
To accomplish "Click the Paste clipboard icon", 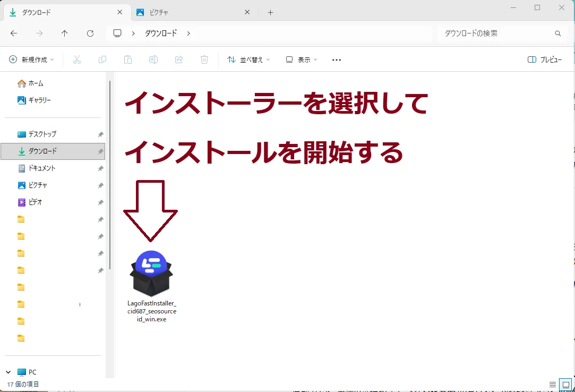I will tap(128, 59).
